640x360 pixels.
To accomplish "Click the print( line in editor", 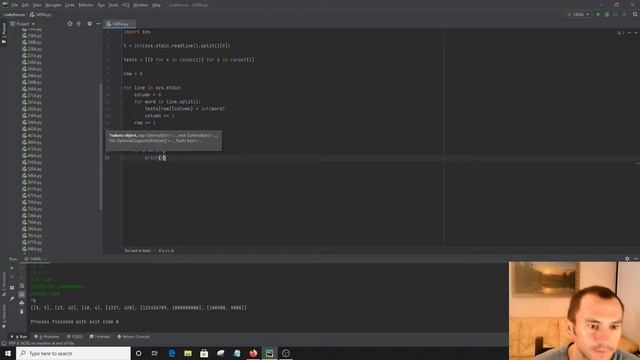I will tap(155, 158).
